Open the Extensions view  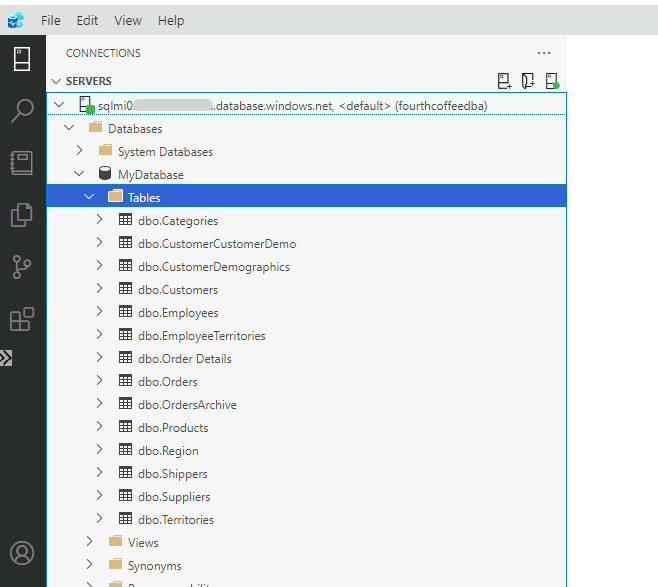pos(22,319)
